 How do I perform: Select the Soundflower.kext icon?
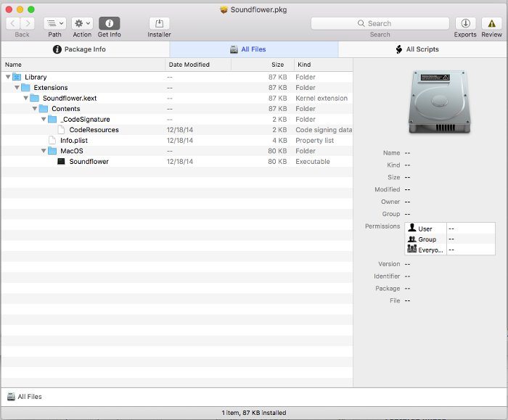tap(35, 98)
